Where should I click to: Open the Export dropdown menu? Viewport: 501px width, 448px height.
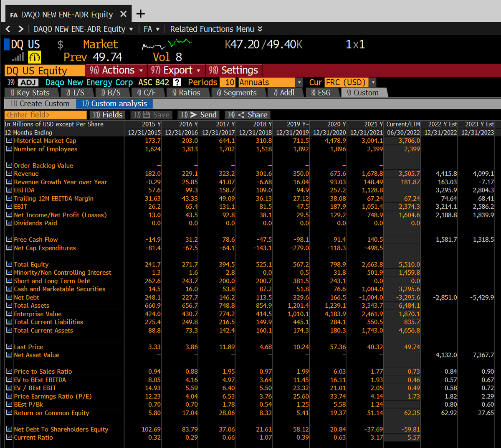[176, 70]
